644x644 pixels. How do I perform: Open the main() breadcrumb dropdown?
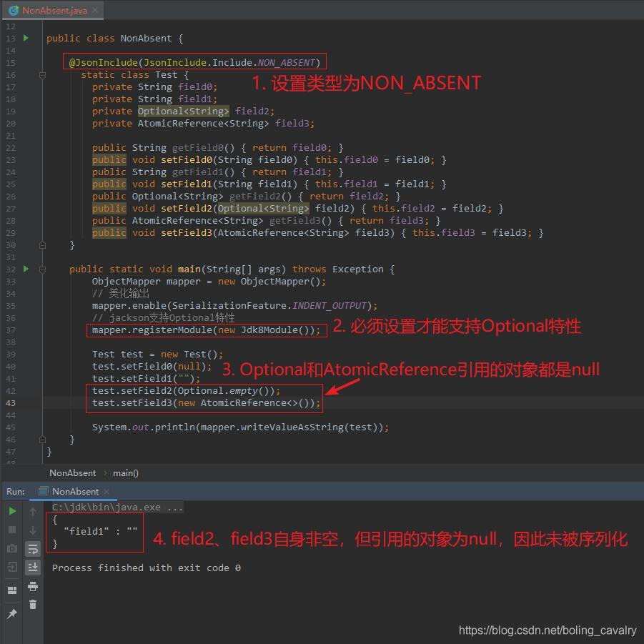126,472
